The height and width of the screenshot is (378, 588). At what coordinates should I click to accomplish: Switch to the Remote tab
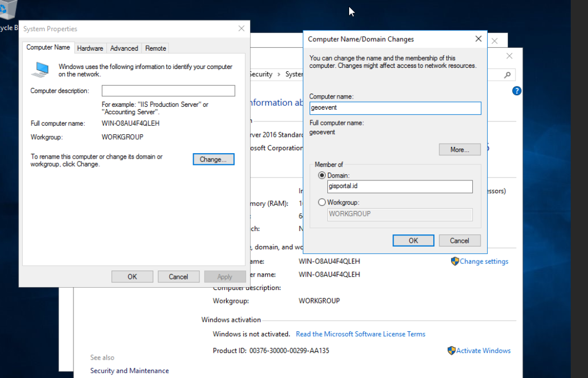coord(155,48)
